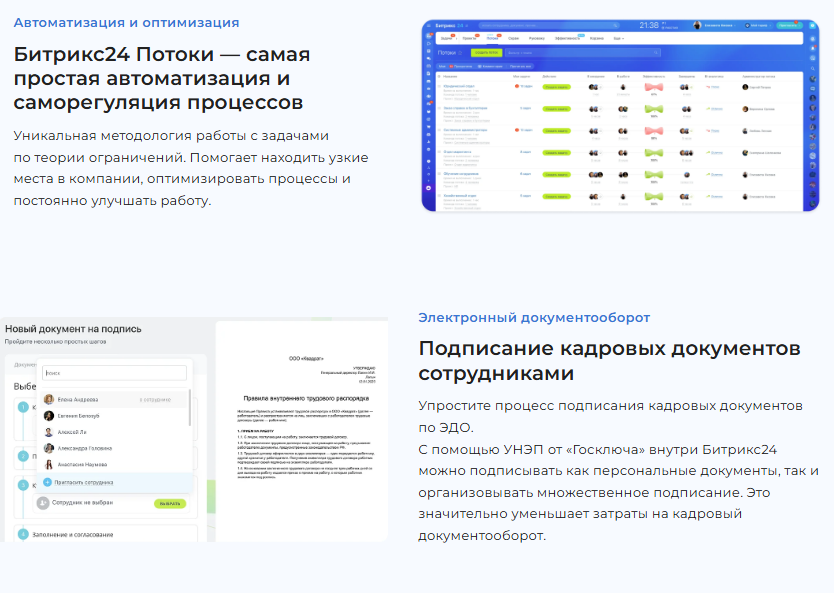Click step 3 circle in signing wizard
Screen dimensions: 834x593
point(23,485)
